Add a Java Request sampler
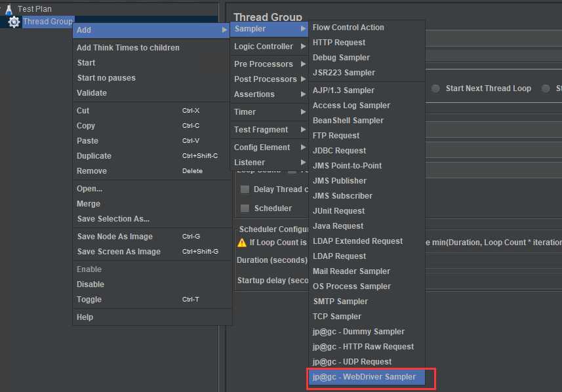The width and height of the screenshot is (562, 392). [367, 225]
